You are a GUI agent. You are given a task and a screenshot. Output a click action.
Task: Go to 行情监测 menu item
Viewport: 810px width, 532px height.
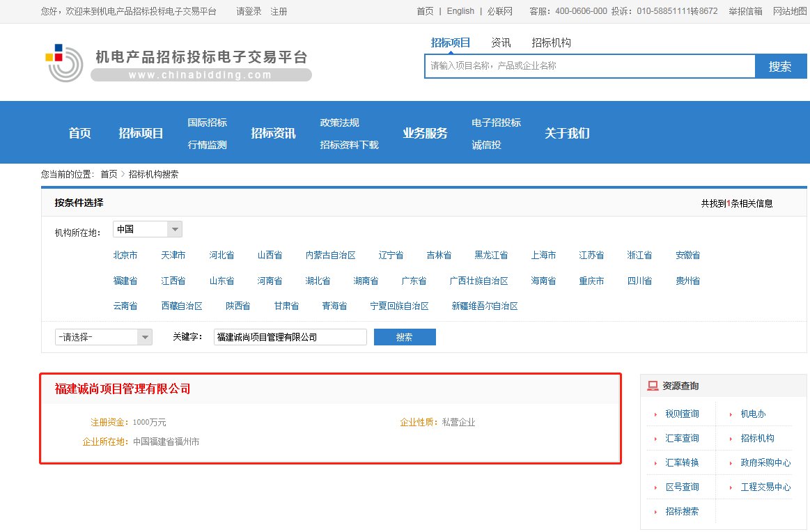tap(207, 145)
